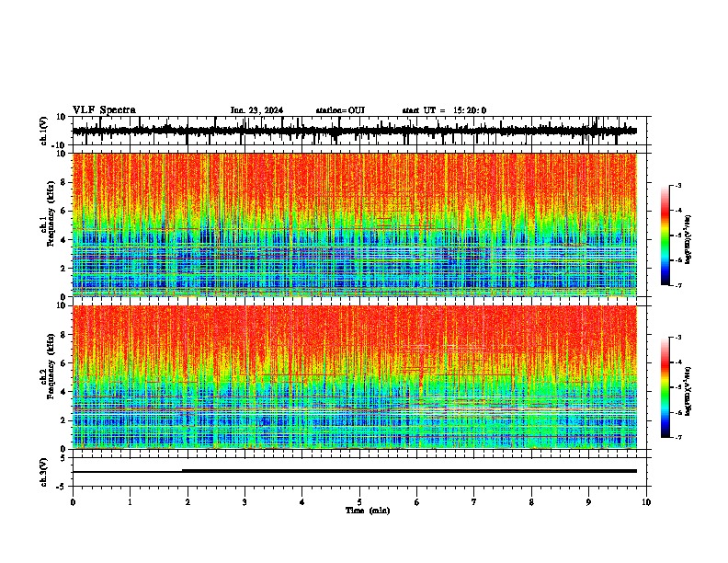728x563 pixels.
Task: Click the '-3' value on ch.2 color scale
Action: click(678, 338)
